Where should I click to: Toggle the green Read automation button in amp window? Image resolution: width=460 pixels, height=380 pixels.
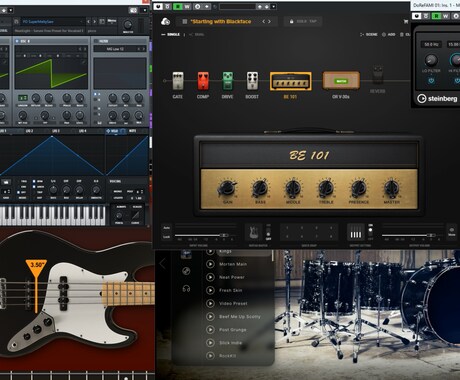[x=178, y=6]
